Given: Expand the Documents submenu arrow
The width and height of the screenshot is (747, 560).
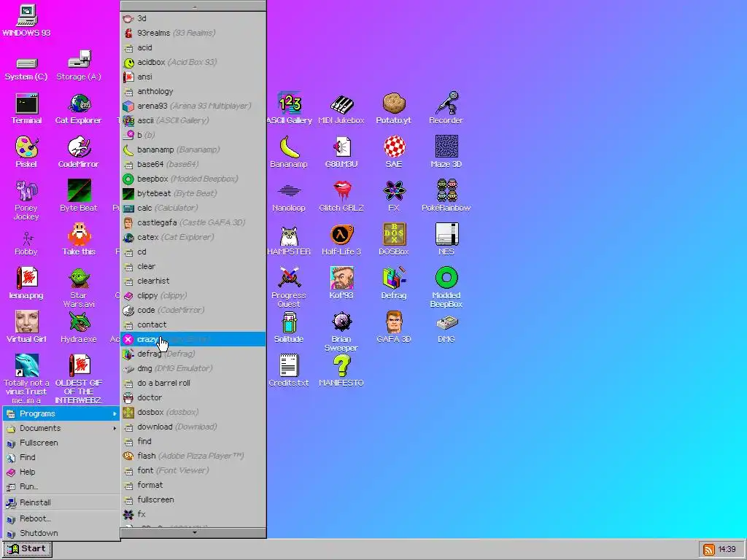Looking at the screenshot, I should click(115, 428).
